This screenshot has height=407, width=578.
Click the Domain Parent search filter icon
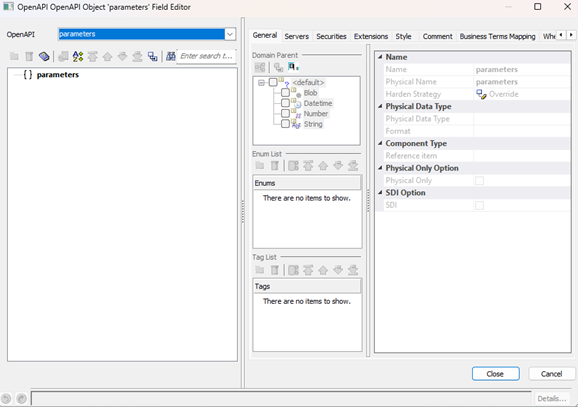tap(293, 67)
